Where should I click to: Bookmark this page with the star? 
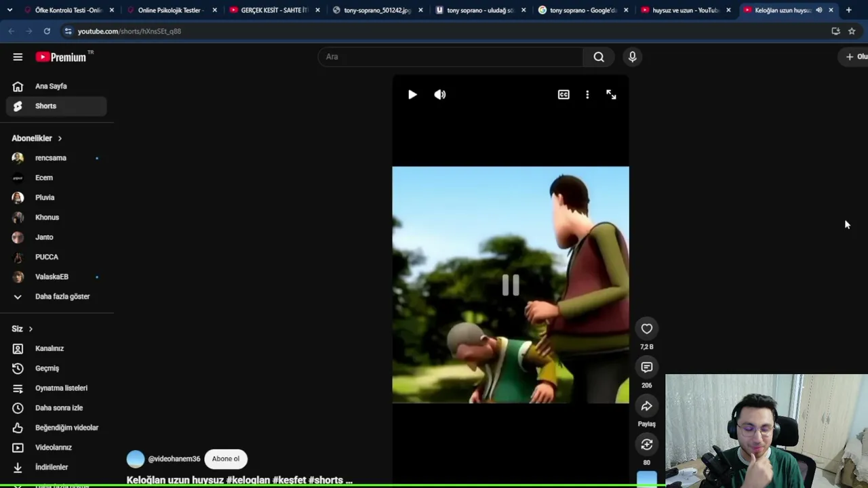coord(852,31)
